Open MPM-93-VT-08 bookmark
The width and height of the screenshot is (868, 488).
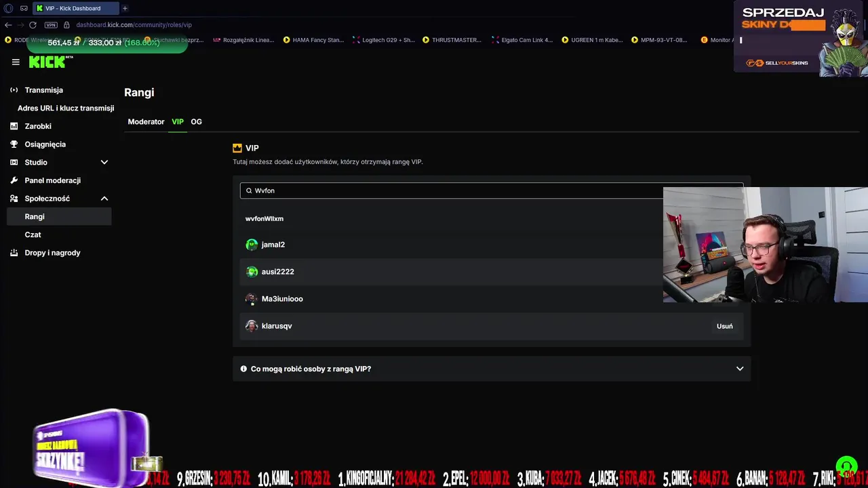click(x=659, y=40)
